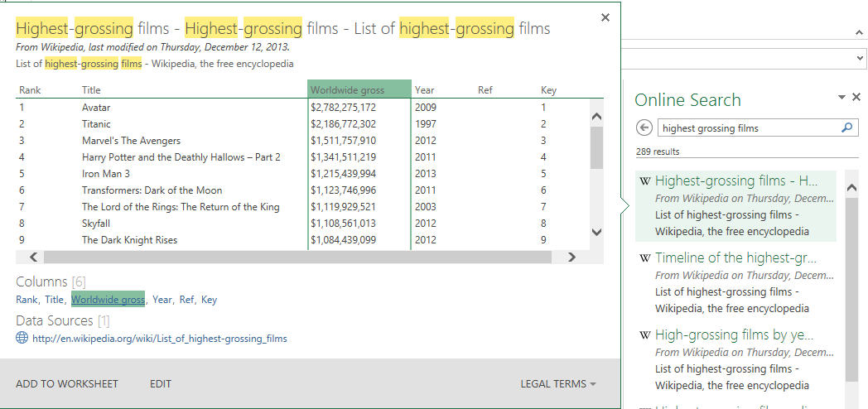The height and width of the screenshot is (409, 868).
Task: Click ADD TO WORKSHEET
Action: (67, 384)
